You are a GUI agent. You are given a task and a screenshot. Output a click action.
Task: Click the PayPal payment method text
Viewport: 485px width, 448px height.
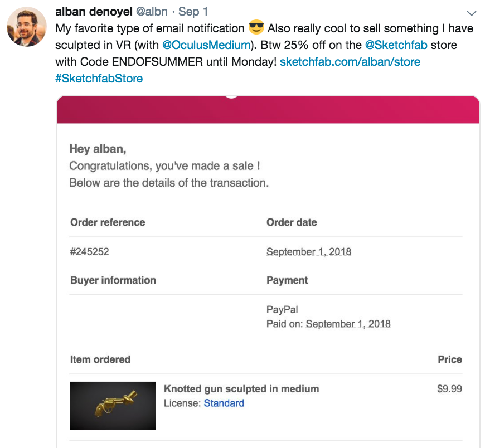pos(282,309)
